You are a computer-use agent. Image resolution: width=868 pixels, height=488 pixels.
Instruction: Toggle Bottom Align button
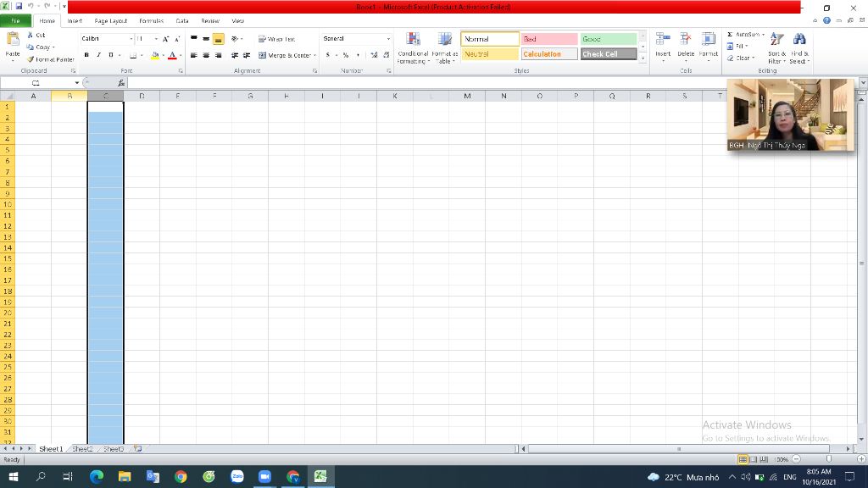click(x=218, y=39)
